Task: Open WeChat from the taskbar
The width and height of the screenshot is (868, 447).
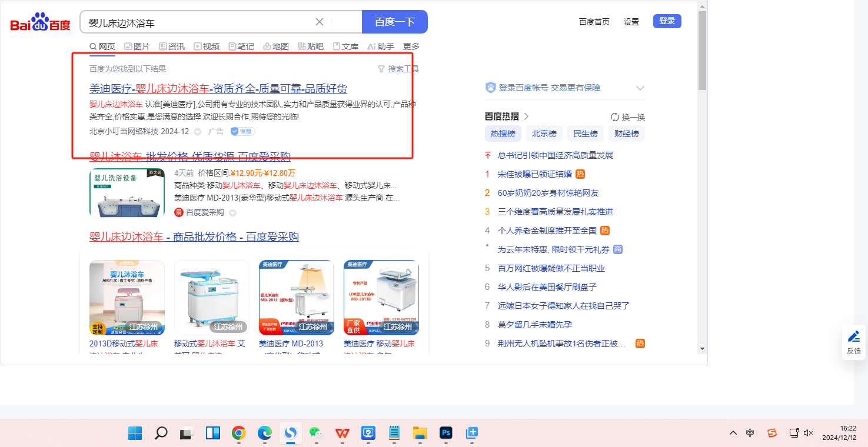Action: [x=317, y=433]
